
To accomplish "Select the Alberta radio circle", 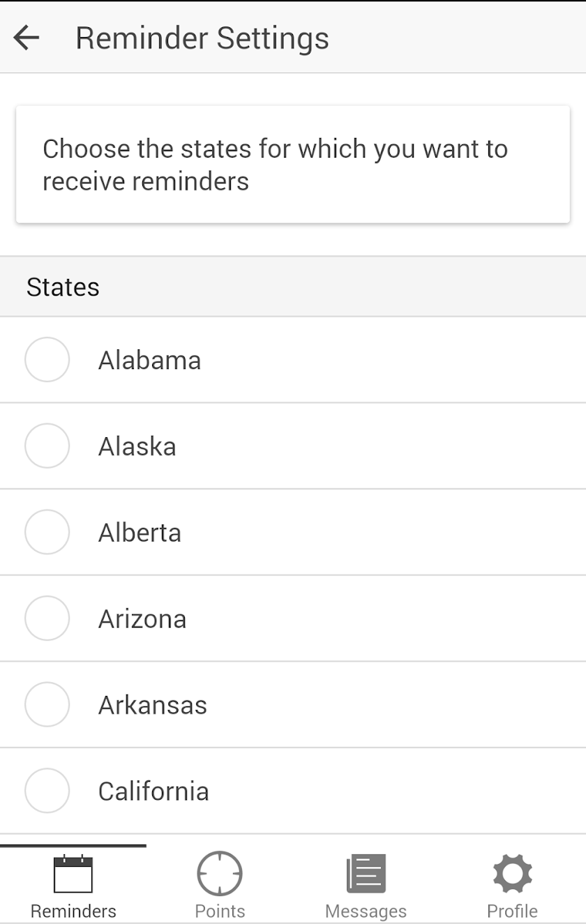I will (x=47, y=532).
